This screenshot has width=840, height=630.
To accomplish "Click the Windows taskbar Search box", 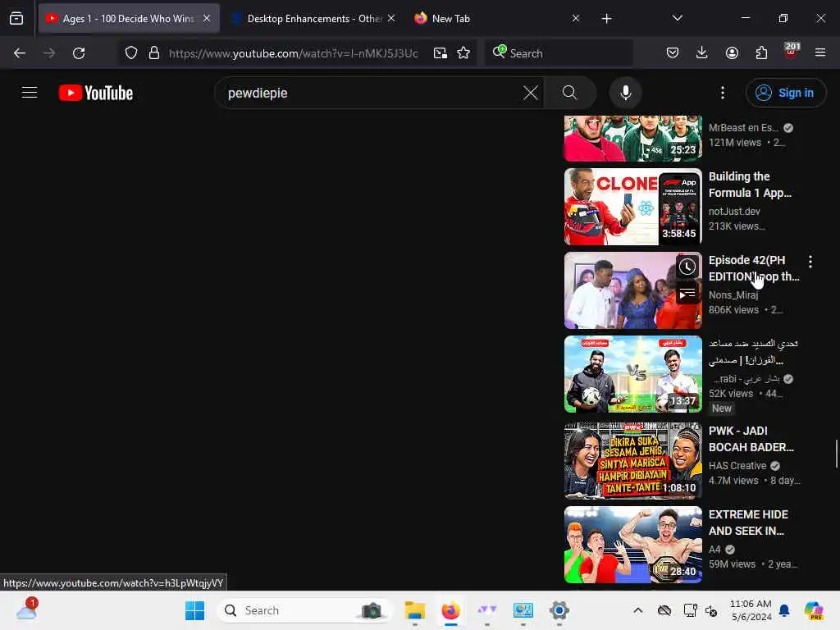I will [305, 610].
